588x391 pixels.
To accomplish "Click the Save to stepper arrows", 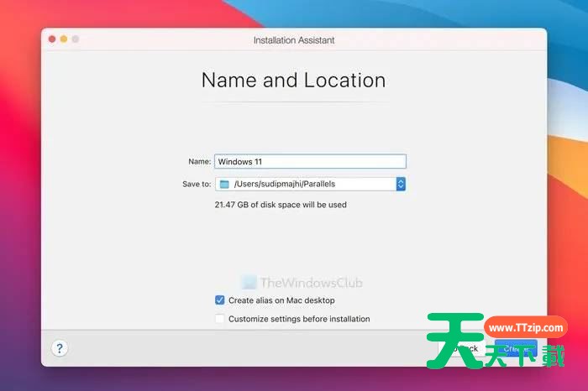I will (x=401, y=184).
